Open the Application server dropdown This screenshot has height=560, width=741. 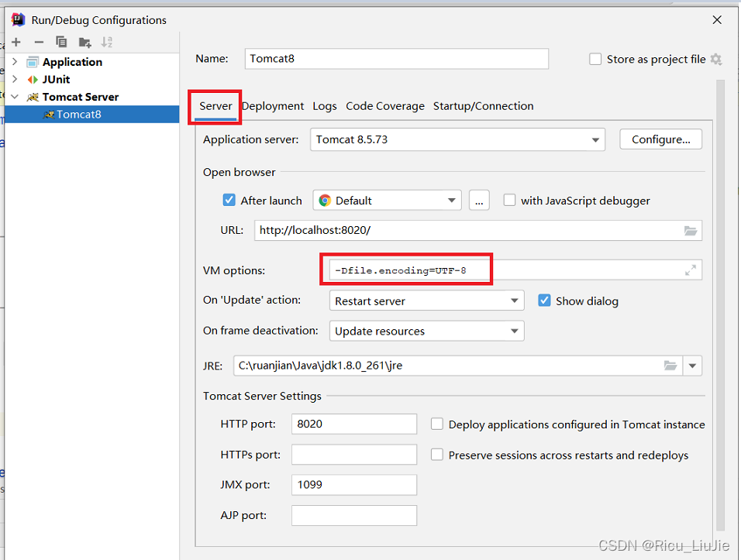tap(457, 139)
